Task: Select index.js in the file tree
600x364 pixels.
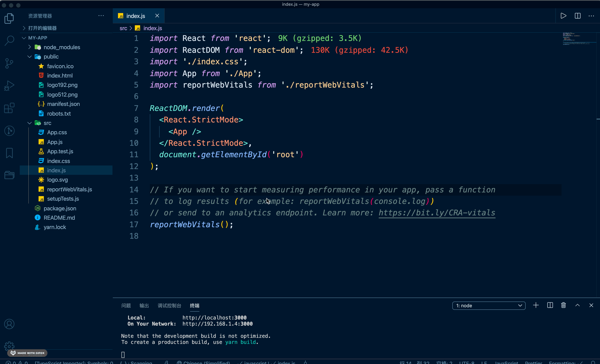Action: [66, 170]
